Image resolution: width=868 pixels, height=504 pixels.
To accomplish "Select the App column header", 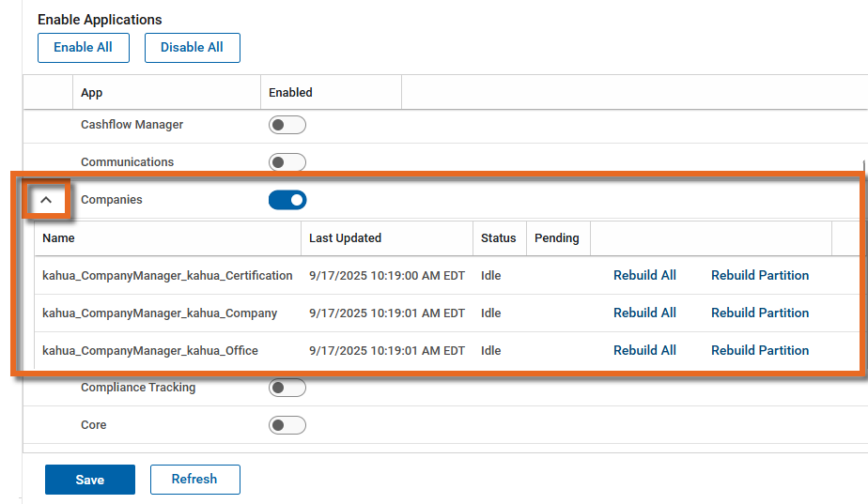I will [x=92, y=93].
